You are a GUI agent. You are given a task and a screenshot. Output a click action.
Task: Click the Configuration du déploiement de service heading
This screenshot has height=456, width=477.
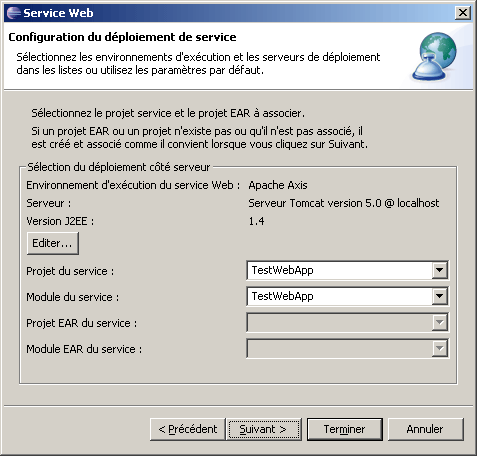[x=122, y=37]
